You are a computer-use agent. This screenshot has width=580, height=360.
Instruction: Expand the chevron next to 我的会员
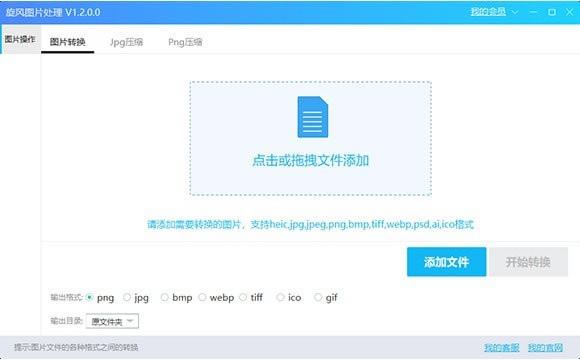pos(515,12)
